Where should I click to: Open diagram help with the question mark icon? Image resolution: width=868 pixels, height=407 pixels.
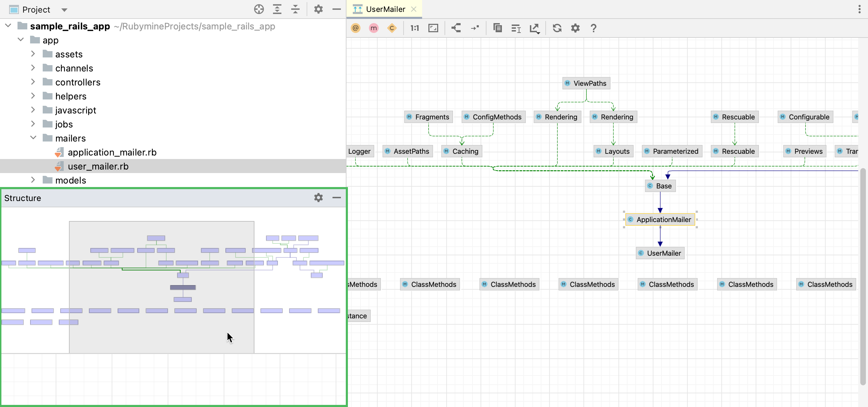(593, 28)
